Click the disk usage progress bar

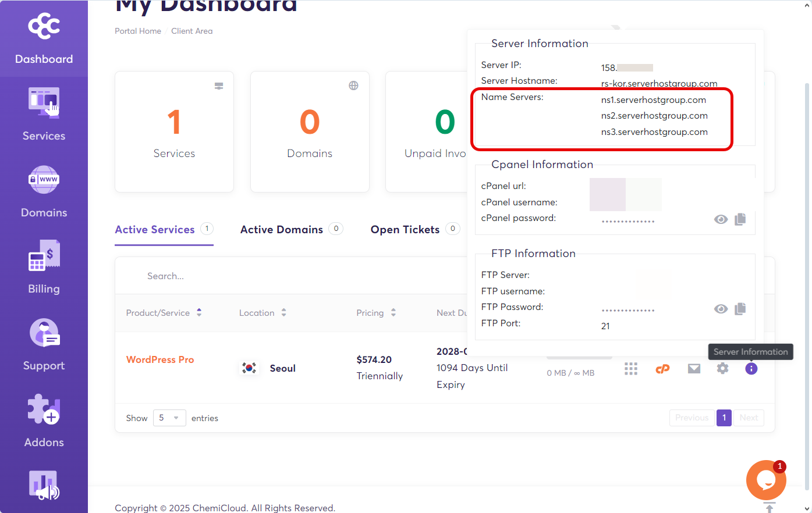(579, 358)
